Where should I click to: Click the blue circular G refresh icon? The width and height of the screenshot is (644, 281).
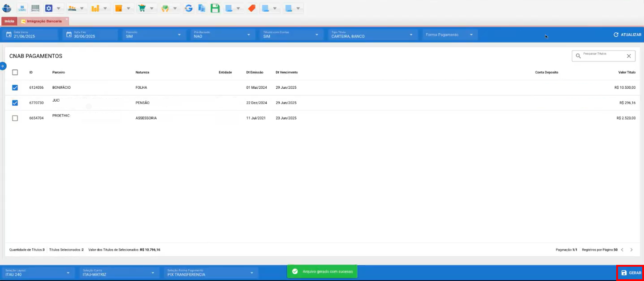tap(189, 8)
